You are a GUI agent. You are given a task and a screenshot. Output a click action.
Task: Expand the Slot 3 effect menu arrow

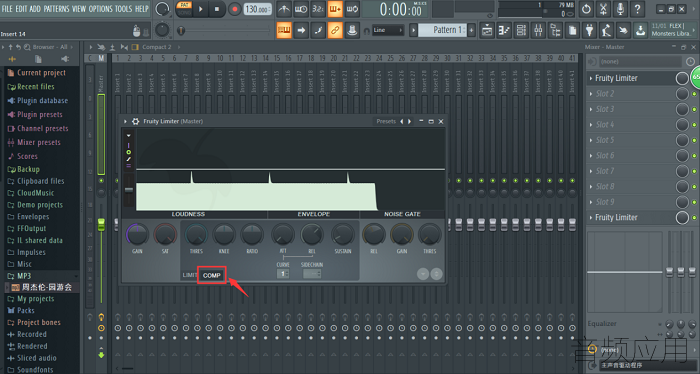click(591, 109)
